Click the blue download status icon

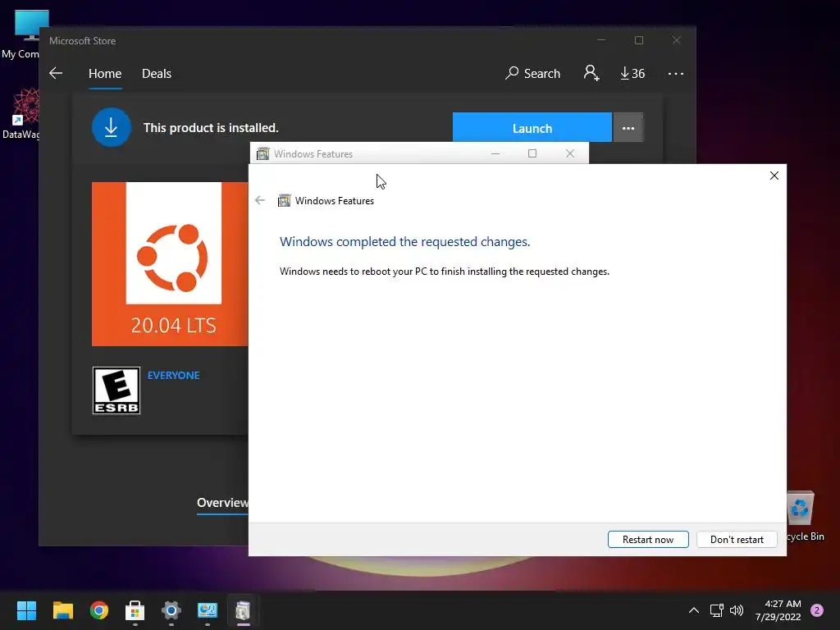coord(111,127)
